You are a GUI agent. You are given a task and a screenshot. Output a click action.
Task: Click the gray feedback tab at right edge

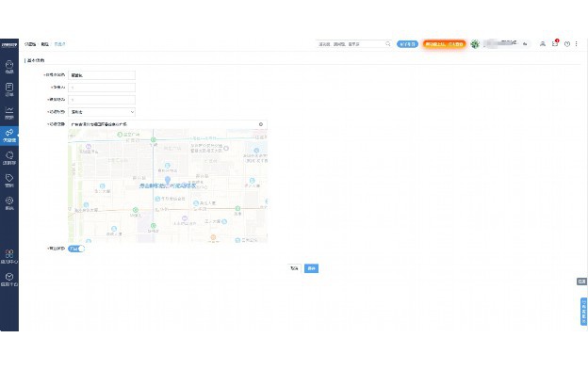pyautogui.click(x=581, y=282)
